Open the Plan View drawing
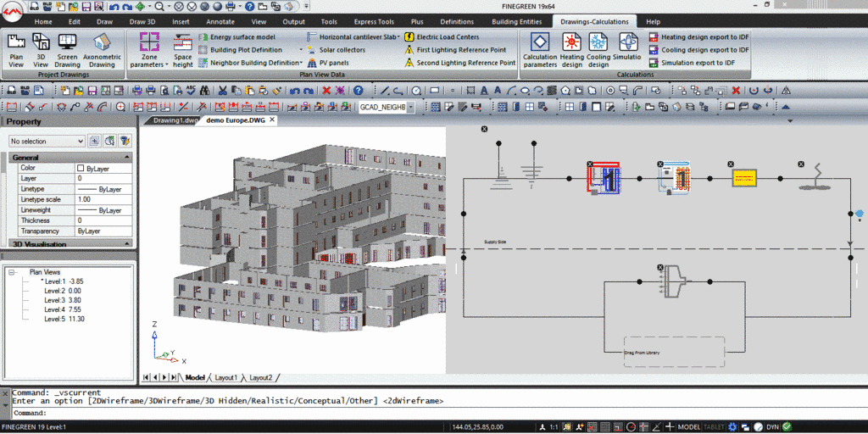868x434 pixels. coord(16,50)
